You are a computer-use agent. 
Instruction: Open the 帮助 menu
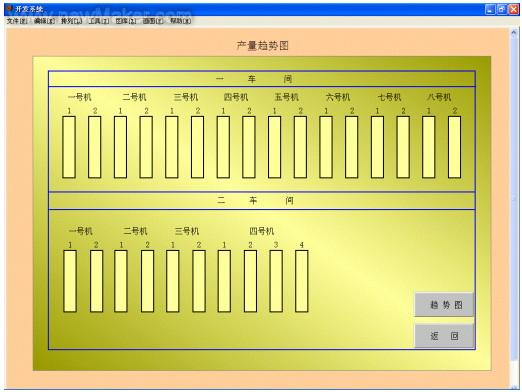point(180,21)
